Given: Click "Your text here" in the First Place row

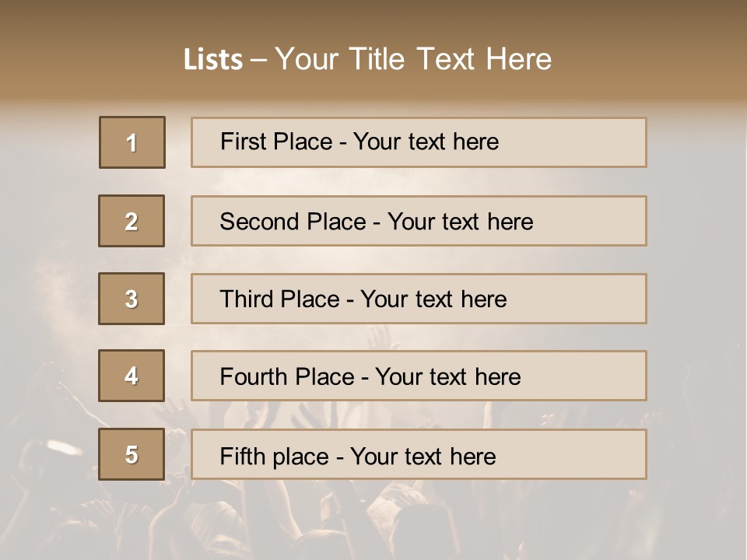Looking at the screenshot, I should coord(426,142).
